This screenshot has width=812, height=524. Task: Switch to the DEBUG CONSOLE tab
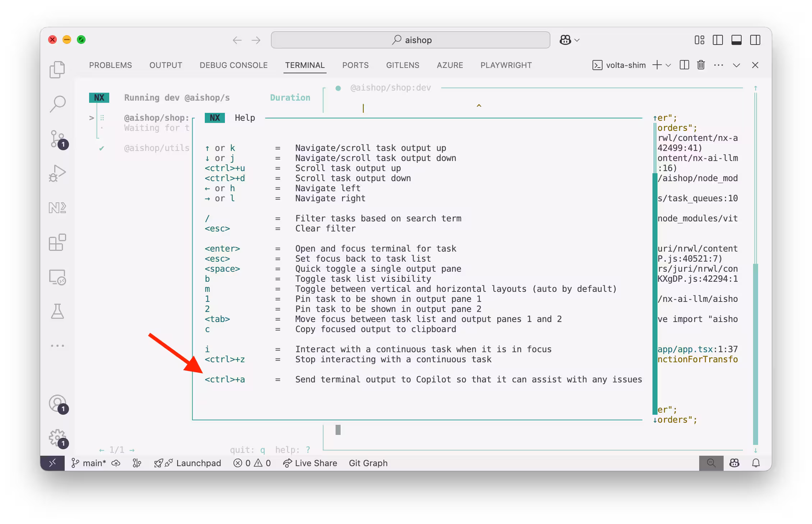(x=234, y=65)
